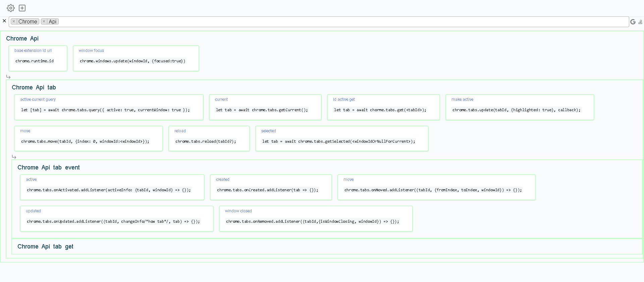Click the 'selected' card title
Image resolution: width=644 pixels, height=282 pixels.
pos(268,131)
